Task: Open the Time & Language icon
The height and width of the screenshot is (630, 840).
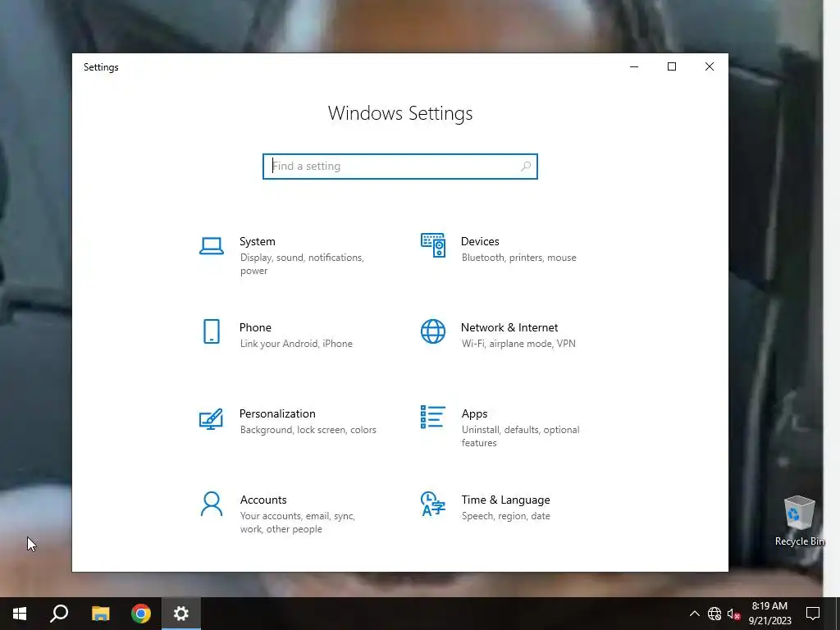Action: [x=433, y=504]
